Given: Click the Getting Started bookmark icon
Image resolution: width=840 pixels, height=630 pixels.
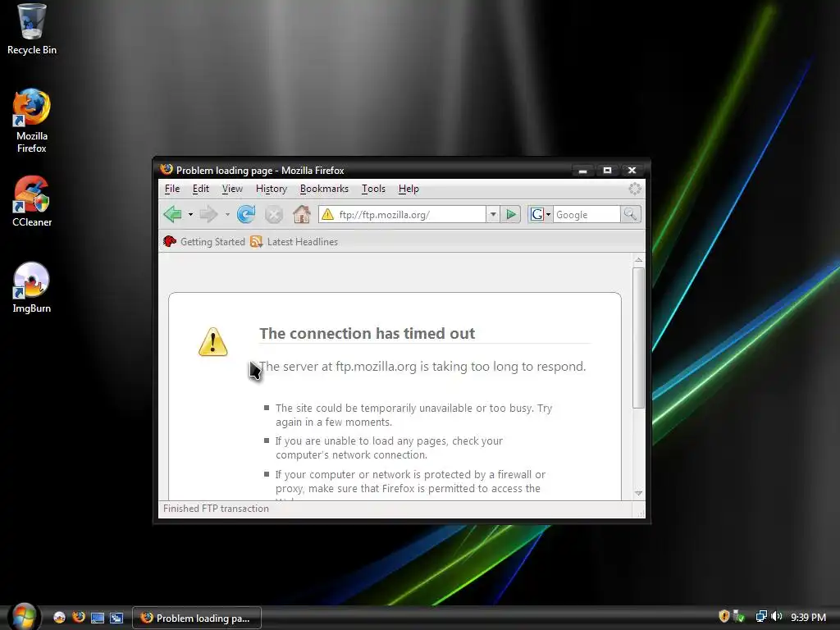Looking at the screenshot, I should tap(170, 242).
